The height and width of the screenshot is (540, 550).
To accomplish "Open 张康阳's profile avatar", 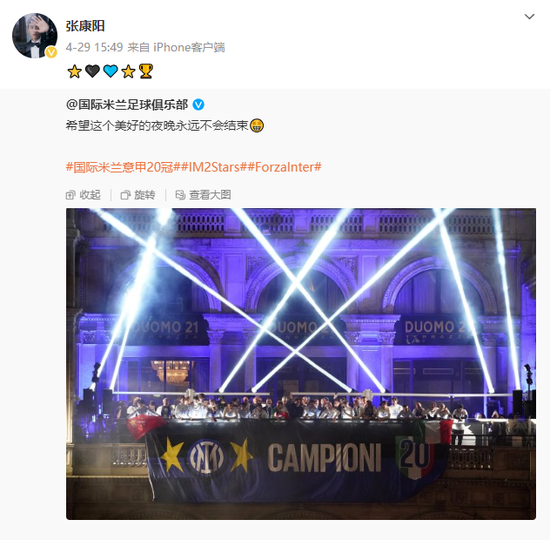I will coord(35,35).
